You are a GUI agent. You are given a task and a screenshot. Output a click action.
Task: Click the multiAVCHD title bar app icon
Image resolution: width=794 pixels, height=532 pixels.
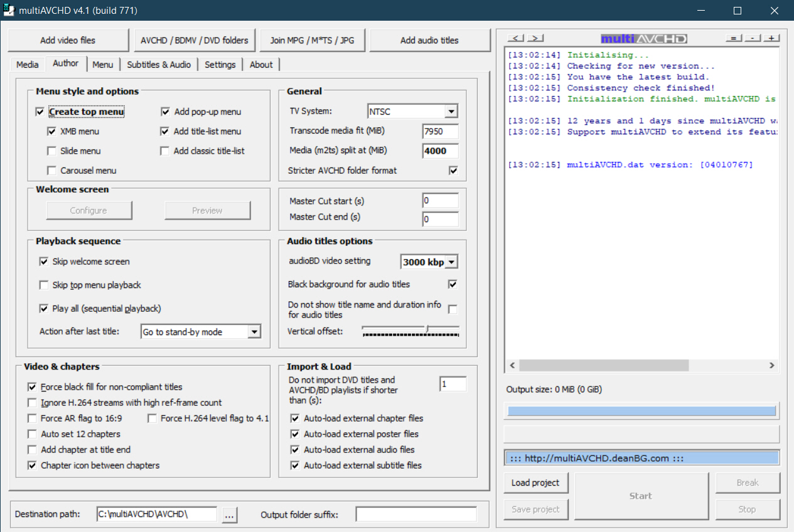[10, 11]
